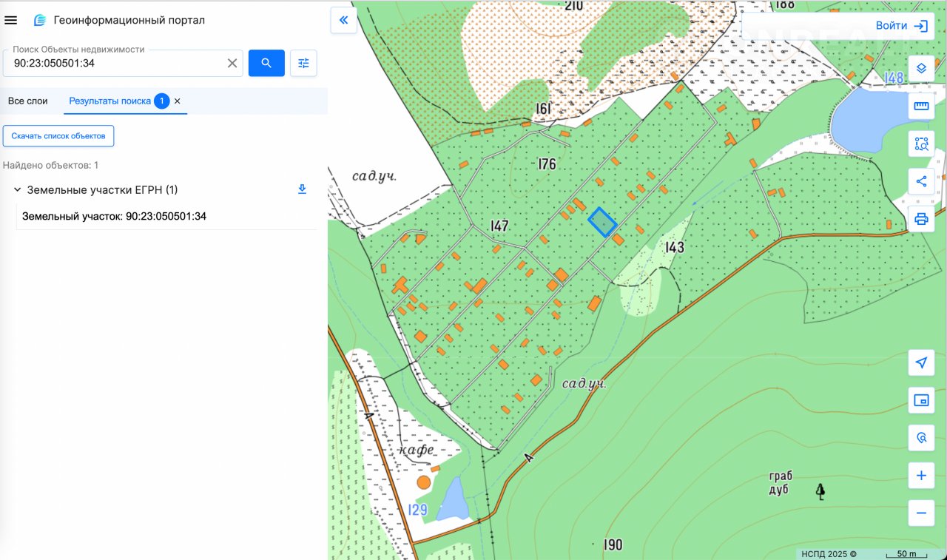Share the current map view
The height and width of the screenshot is (560, 947).
pyautogui.click(x=921, y=181)
